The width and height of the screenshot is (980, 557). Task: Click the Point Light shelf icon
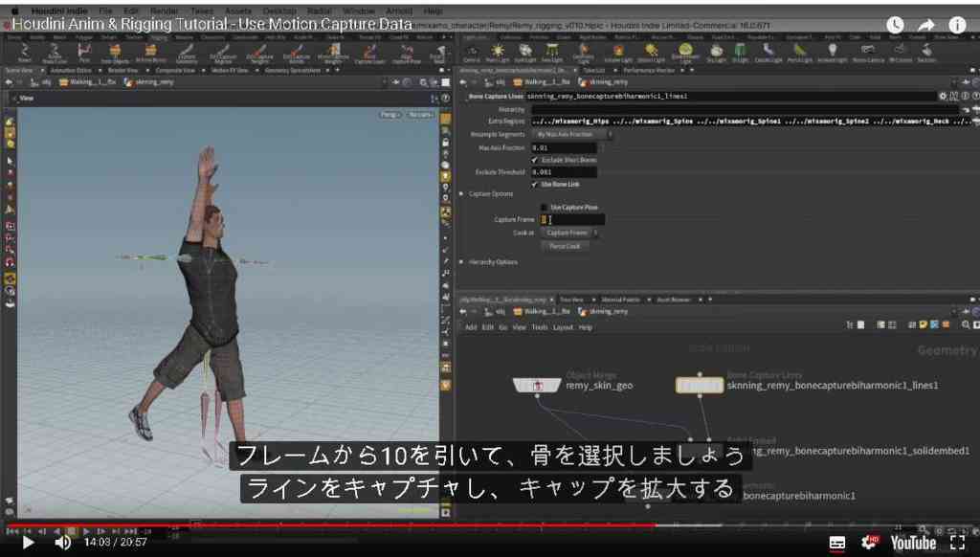pyautogui.click(x=498, y=54)
